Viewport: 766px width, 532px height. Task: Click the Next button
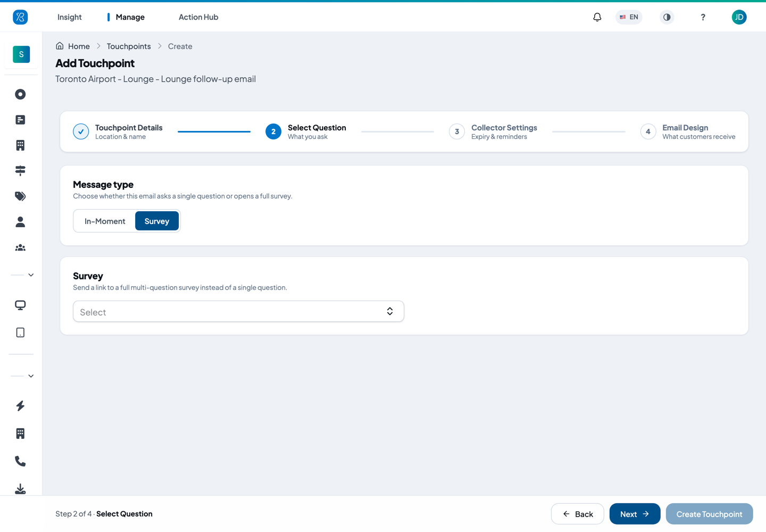[635, 514]
